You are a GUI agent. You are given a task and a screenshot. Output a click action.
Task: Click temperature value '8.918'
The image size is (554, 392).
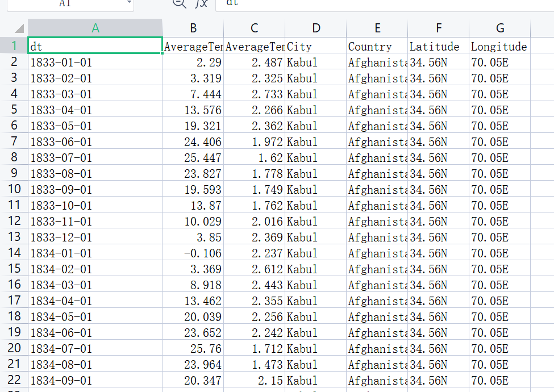click(193, 285)
